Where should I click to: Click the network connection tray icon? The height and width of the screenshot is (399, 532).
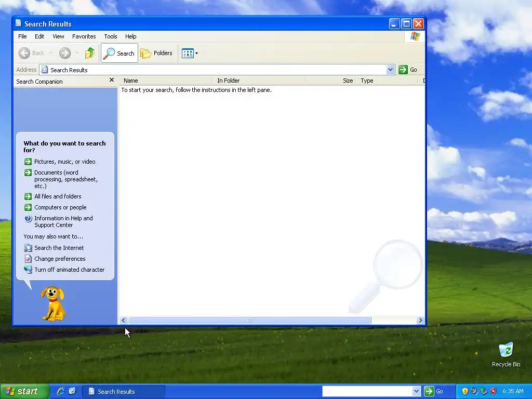[x=484, y=391]
